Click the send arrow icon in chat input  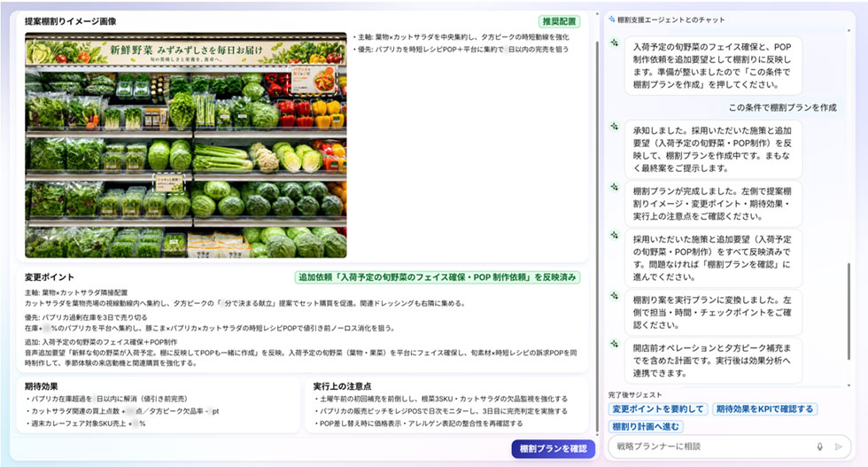(839, 447)
